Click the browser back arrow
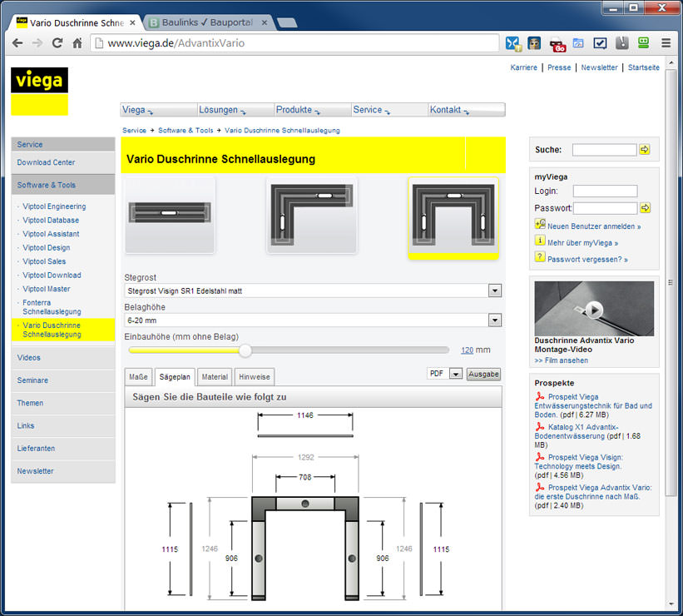 [x=17, y=43]
